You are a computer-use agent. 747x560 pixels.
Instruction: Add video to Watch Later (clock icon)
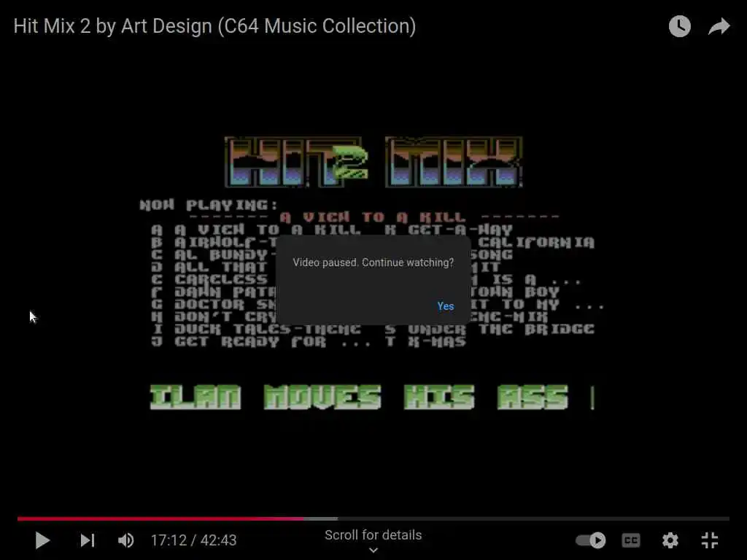click(680, 26)
